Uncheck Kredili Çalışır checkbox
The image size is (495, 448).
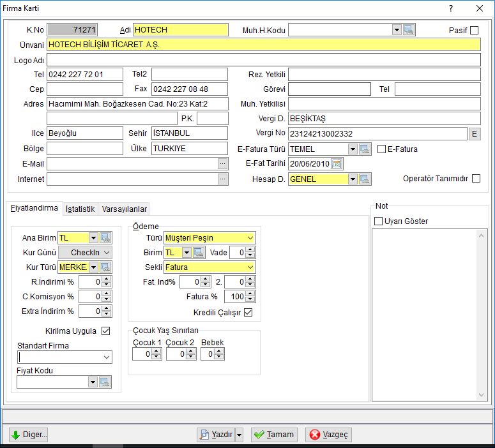[x=248, y=312]
